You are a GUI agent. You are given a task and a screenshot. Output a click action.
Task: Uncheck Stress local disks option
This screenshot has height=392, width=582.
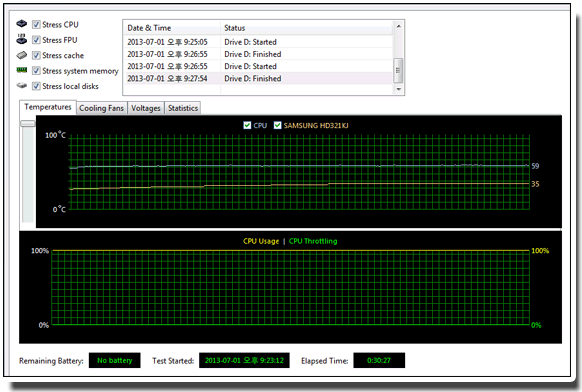click(36, 86)
